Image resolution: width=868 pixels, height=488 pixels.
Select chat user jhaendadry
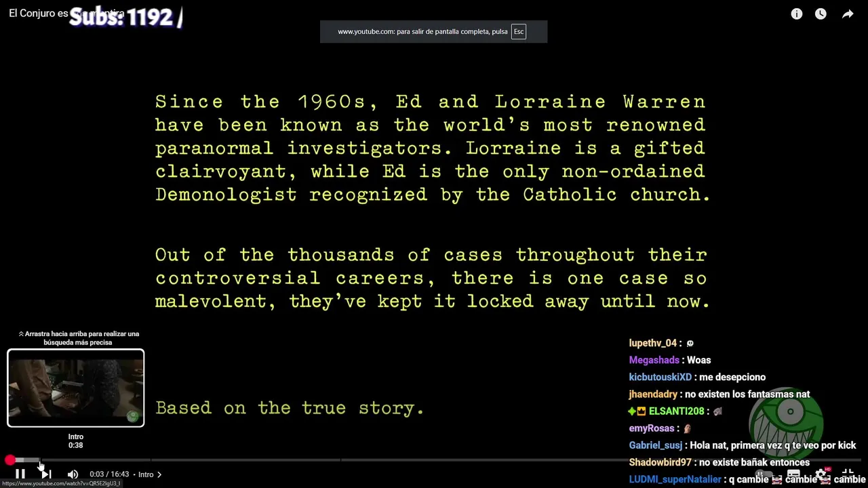coord(653,394)
